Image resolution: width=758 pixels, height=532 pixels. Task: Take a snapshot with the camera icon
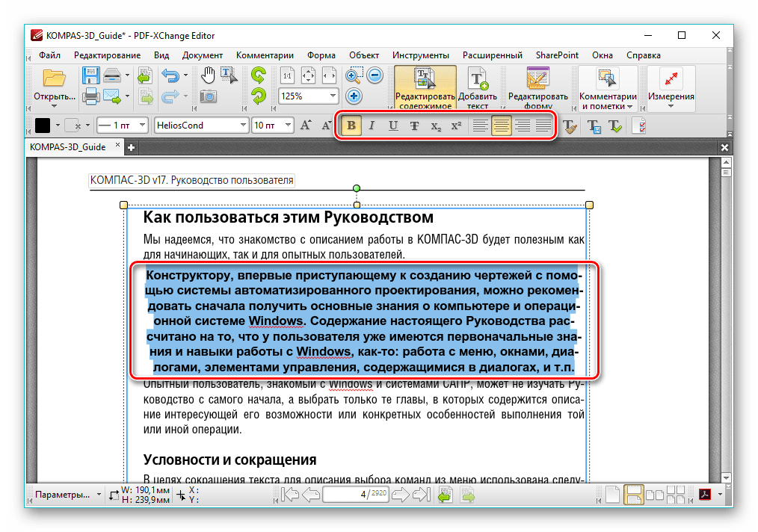(209, 96)
